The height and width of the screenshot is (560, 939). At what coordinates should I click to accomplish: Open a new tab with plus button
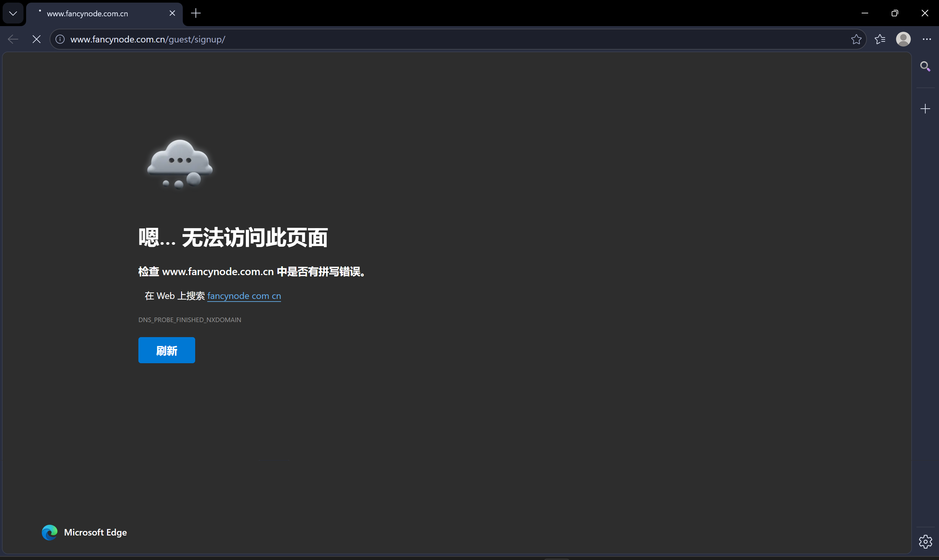(x=196, y=14)
